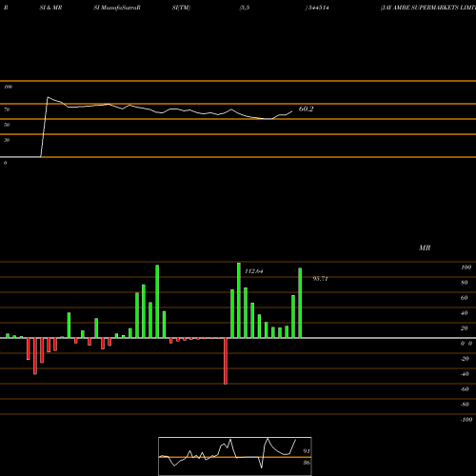Image resolution: width=476 pixels, height=476 pixels.
Task: Click the RSI axis label '70'
Action: (7, 109)
